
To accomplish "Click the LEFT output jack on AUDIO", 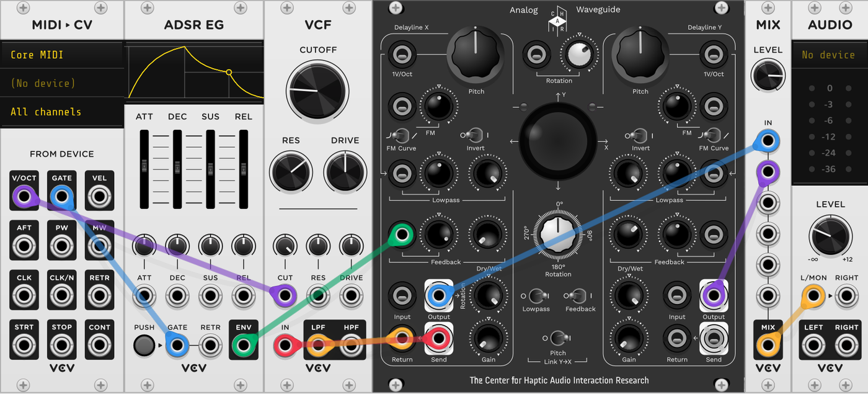I will pos(813,346).
